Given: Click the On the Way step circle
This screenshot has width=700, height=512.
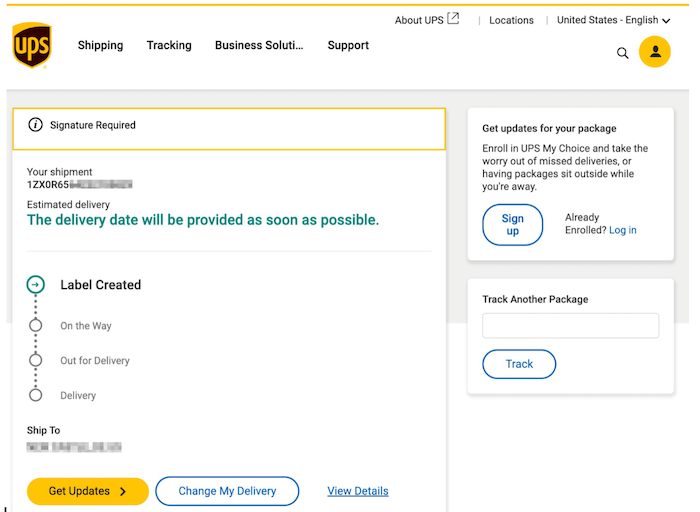Looking at the screenshot, I should pos(36,325).
